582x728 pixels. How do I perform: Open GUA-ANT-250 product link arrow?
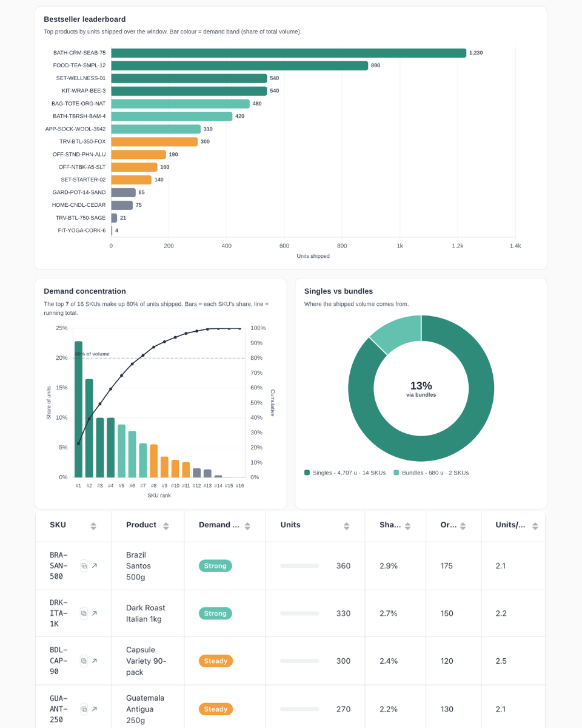coord(95,709)
